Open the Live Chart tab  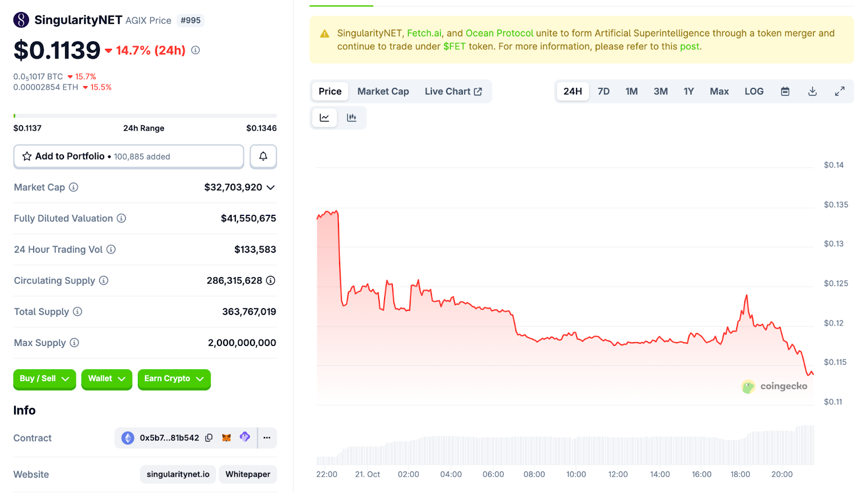(x=454, y=91)
